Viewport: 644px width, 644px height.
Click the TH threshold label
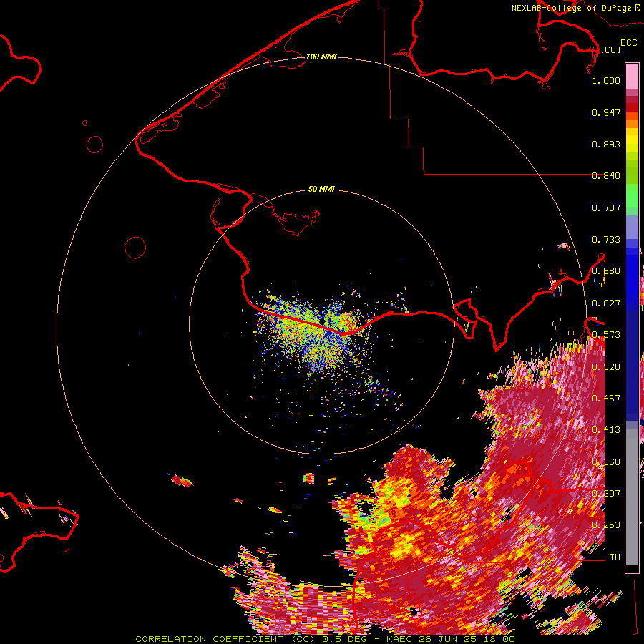pyautogui.click(x=615, y=557)
